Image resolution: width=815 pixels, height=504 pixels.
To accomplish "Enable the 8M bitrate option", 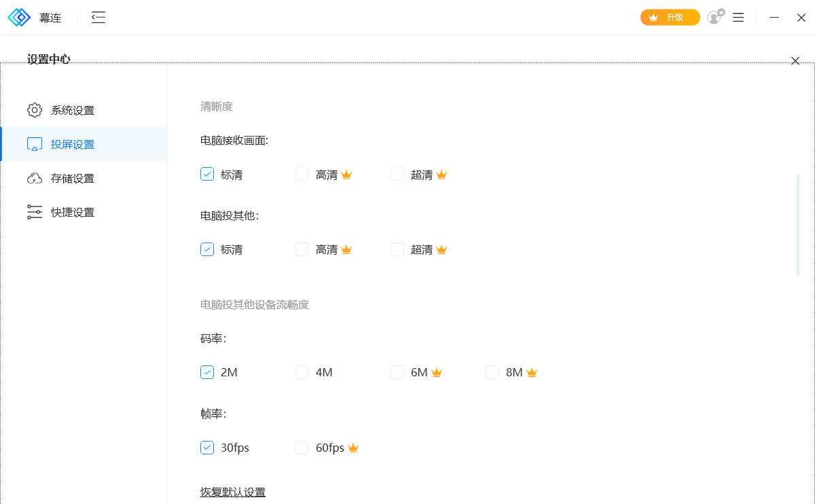I will click(x=492, y=372).
